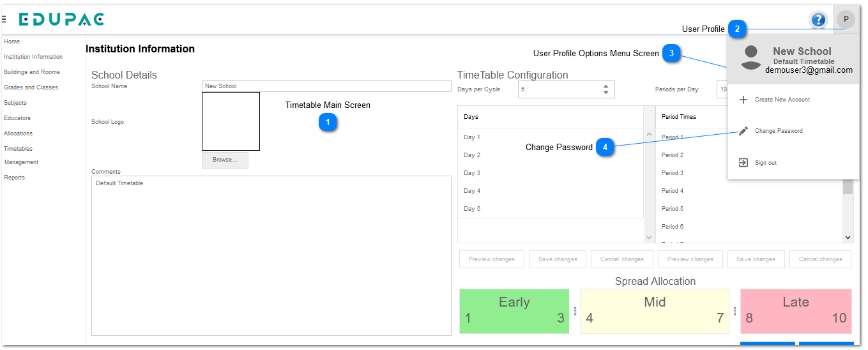Image resolution: width=868 pixels, height=350 pixels.
Task: Click the sign out arrow icon
Action: pyautogui.click(x=743, y=163)
